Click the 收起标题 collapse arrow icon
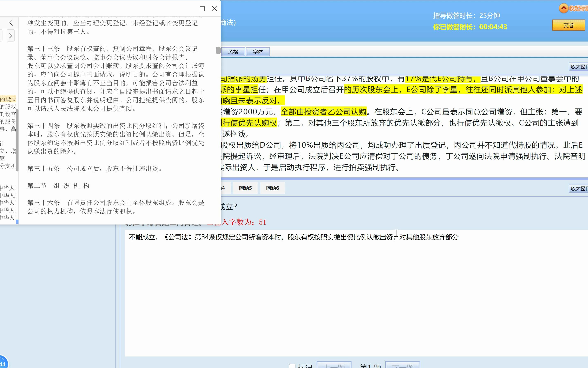This screenshot has height=368, width=588. point(564,8)
